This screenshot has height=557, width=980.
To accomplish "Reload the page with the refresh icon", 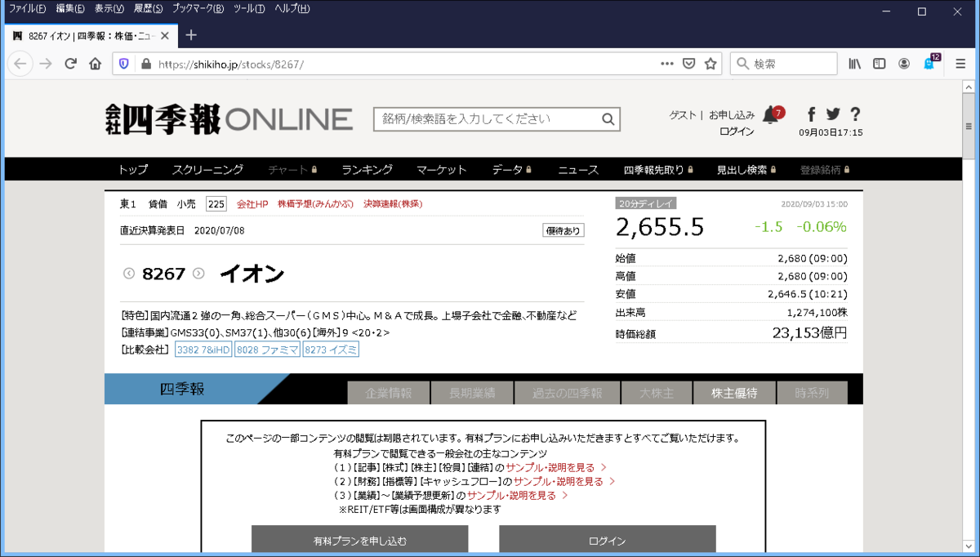I will (x=70, y=63).
